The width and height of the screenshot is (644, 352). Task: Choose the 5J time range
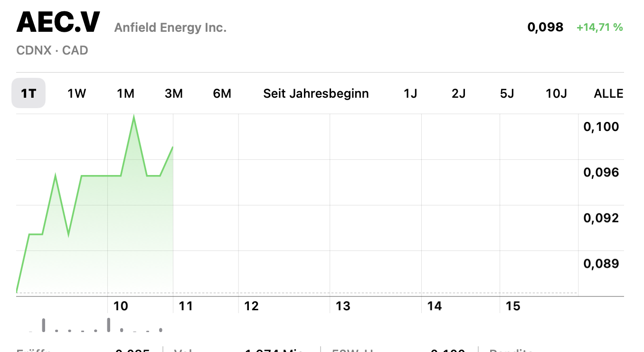click(507, 93)
